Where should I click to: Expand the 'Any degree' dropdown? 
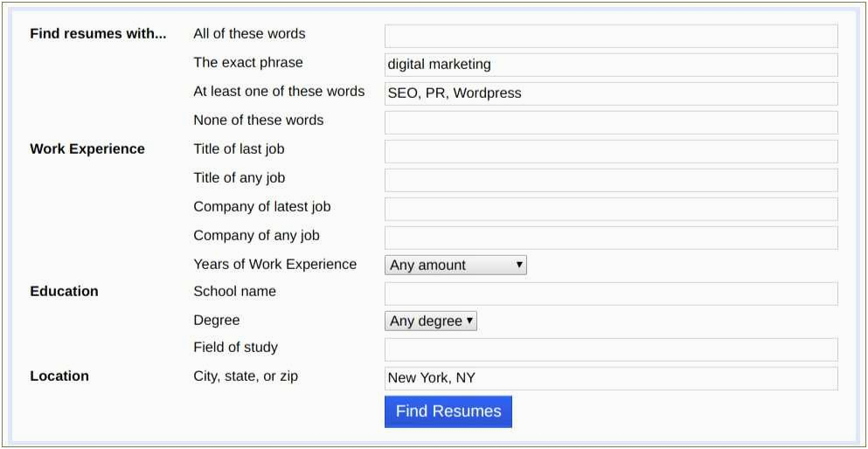tap(431, 321)
